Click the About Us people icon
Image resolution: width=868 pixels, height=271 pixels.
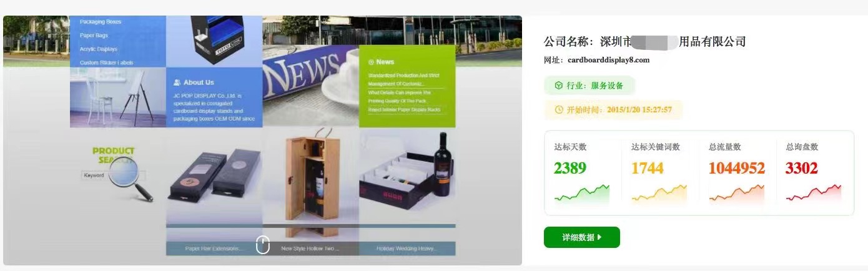(x=177, y=82)
